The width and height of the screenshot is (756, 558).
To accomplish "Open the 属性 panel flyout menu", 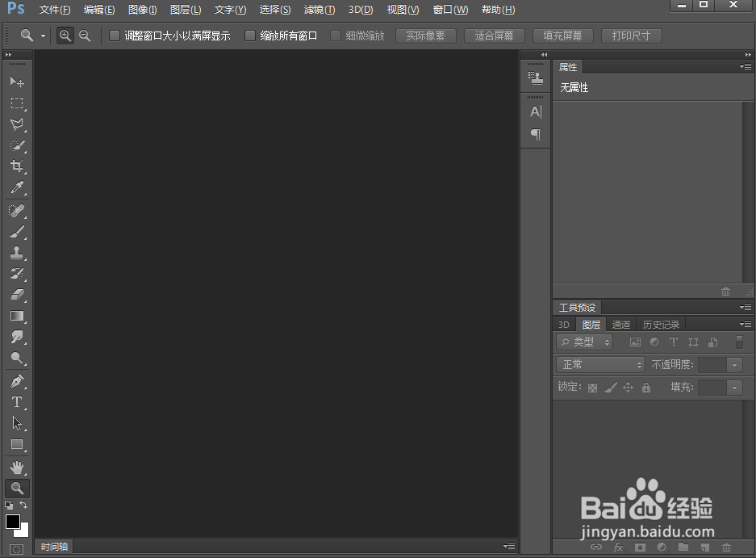I will [x=746, y=66].
